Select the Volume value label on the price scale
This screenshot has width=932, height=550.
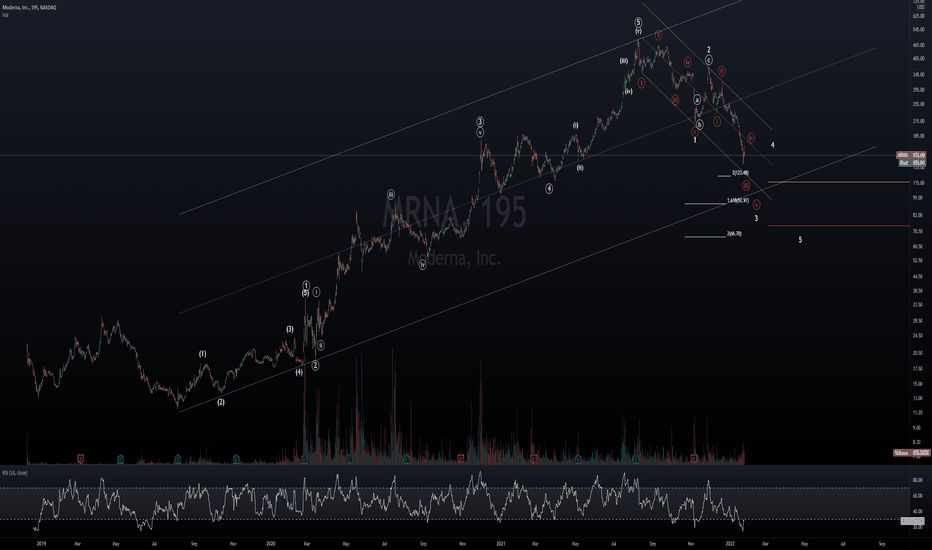911,453
